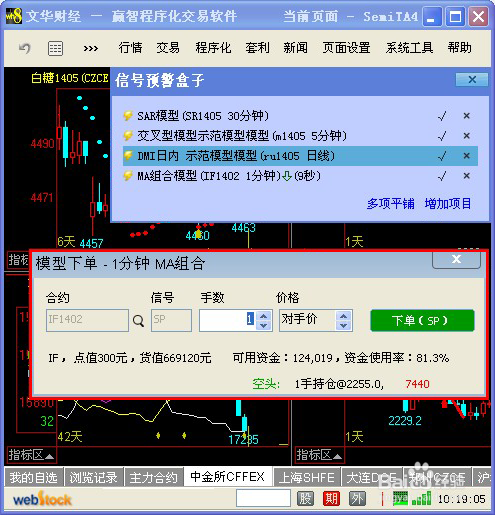The width and height of the screenshot is (495, 515).
Task: Click lightning icon of MA组合模型 row
Action: point(128,176)
